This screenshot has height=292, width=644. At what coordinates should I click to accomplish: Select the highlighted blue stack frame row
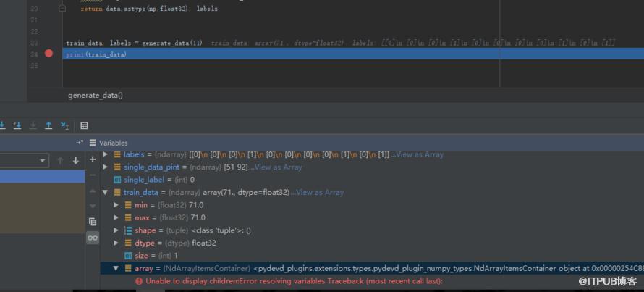pos(42,177)
